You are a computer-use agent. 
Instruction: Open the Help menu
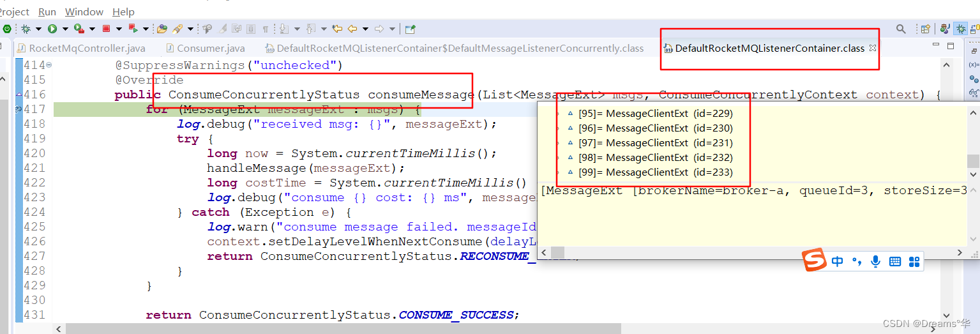click(123, 11)
